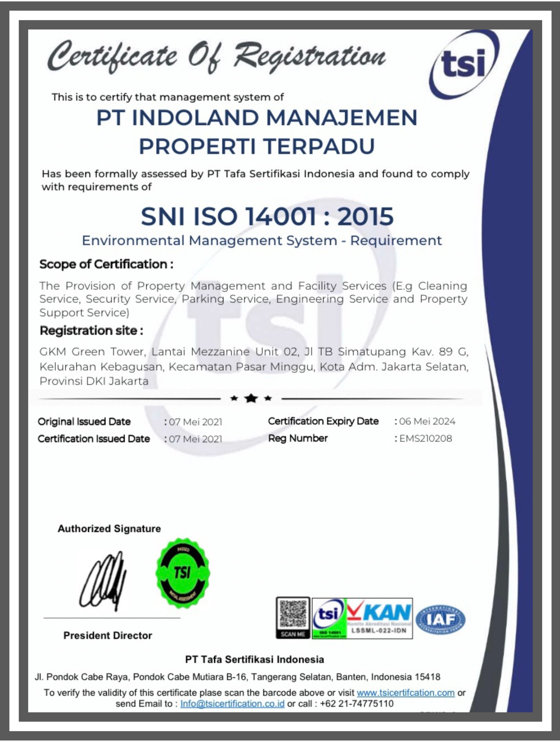Viewport: 560px width, 742px height.
Task: Click Environmental Management System - Requirement subtitle
Action: click(x=262, y=241)
